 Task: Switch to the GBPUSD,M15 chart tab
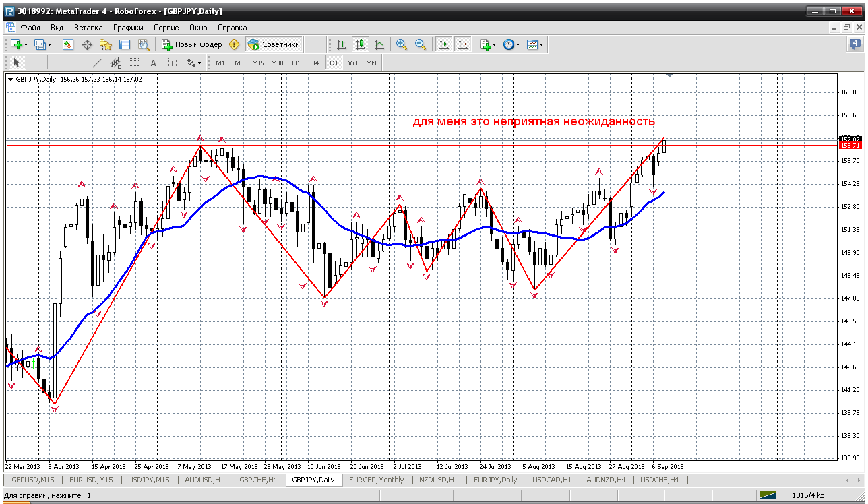click(32, 480)
